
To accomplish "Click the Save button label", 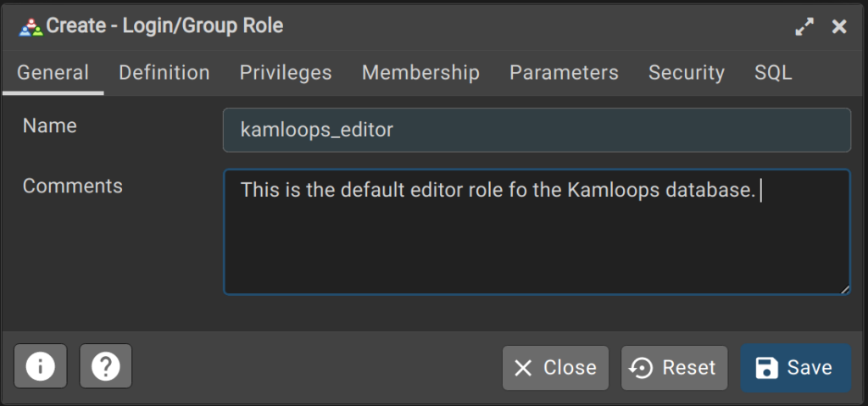I will coord(810,368).
